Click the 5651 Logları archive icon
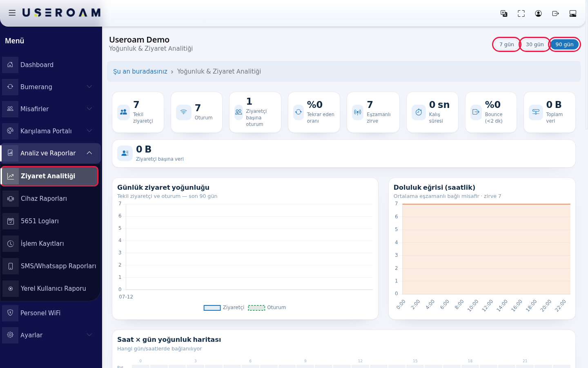588x368 pixels. pos(11,221)
